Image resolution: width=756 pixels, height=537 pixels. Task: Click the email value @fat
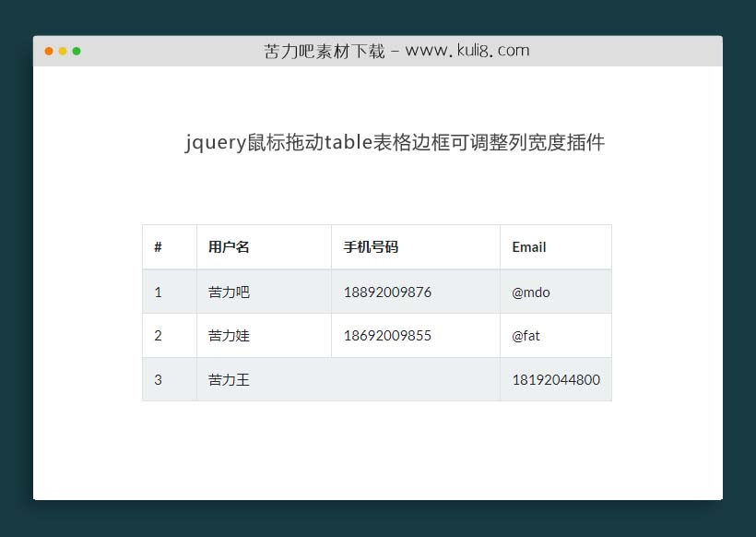[526, 335]
